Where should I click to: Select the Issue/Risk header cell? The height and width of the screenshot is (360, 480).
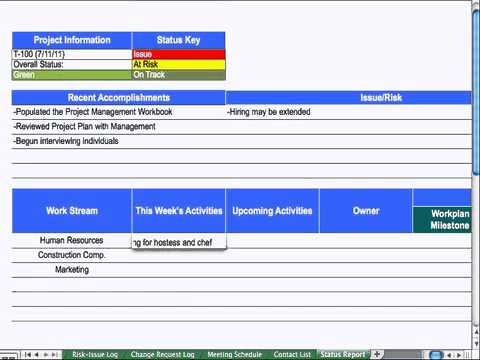pyautogui.click(x=349, y=98)
